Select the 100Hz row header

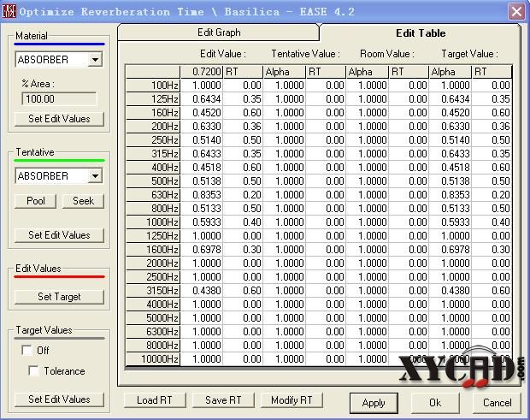153,86
